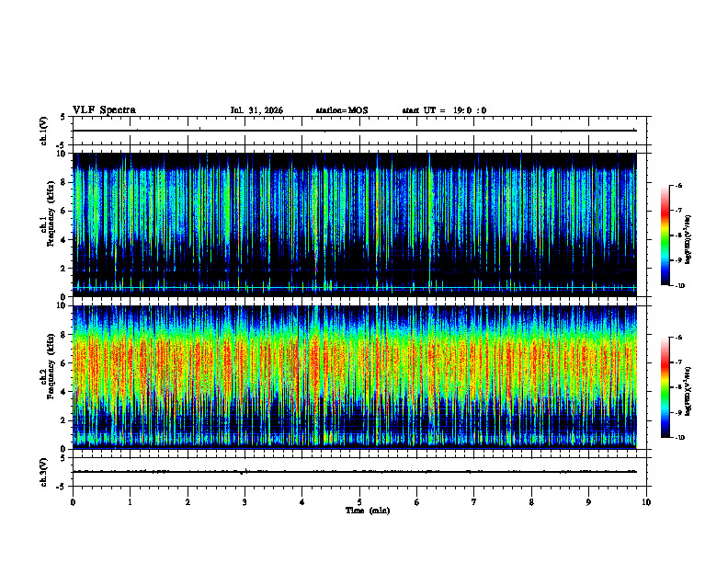
Task: Click time axis tick label "8"
Action: click(531, 502)
